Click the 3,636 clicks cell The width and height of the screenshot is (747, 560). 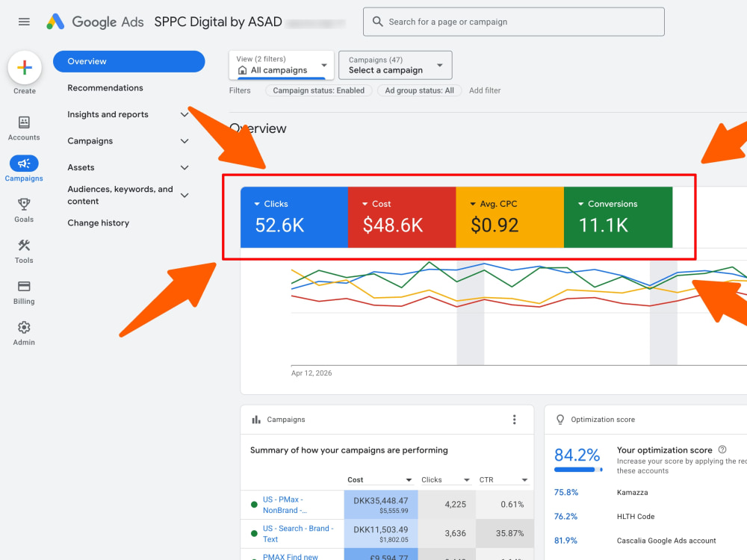point(447,534)
